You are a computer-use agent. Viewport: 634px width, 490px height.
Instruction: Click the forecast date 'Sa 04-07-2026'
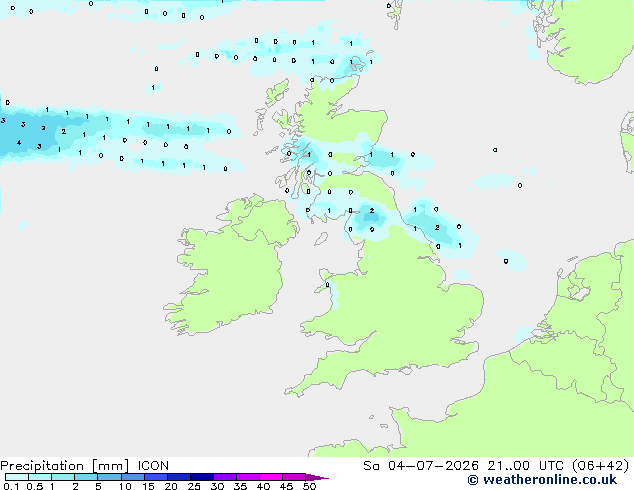pyautogui.click(x=421, y=466)
